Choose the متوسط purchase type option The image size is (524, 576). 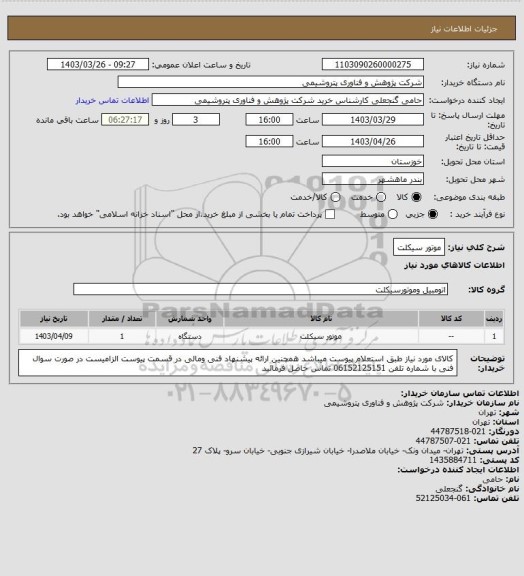[x=393, y=214]
